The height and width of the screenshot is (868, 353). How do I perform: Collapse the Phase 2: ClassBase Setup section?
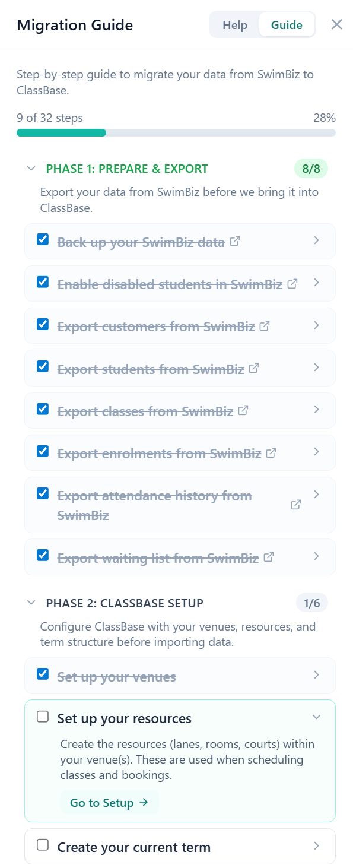31,602
